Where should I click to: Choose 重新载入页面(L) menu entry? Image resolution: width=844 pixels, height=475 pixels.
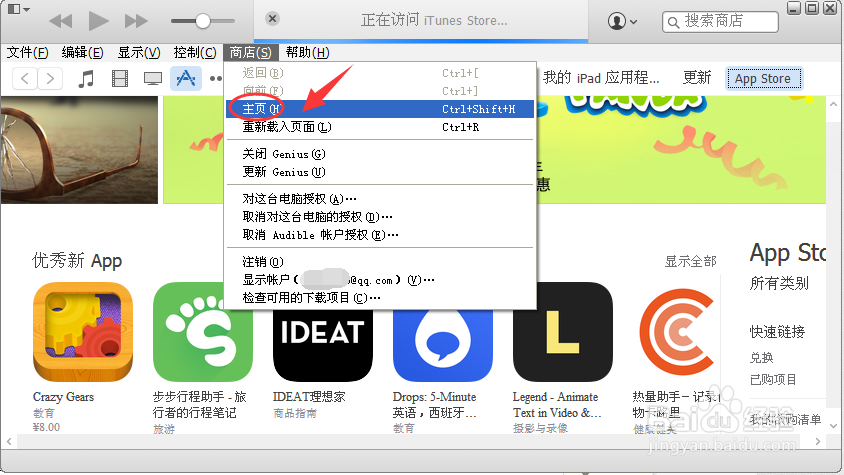pos(380,127)
